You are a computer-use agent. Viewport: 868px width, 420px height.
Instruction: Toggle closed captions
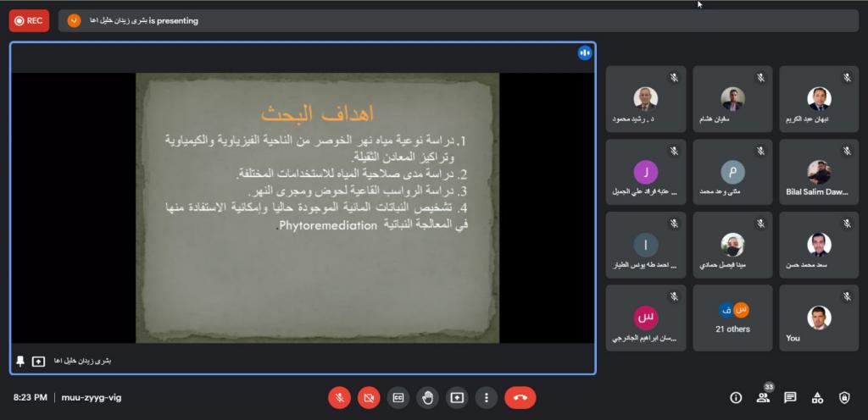398,397
